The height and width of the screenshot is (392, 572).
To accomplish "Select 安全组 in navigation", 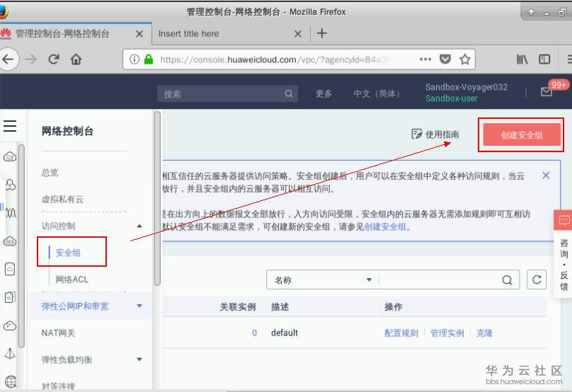I will 68,253.
